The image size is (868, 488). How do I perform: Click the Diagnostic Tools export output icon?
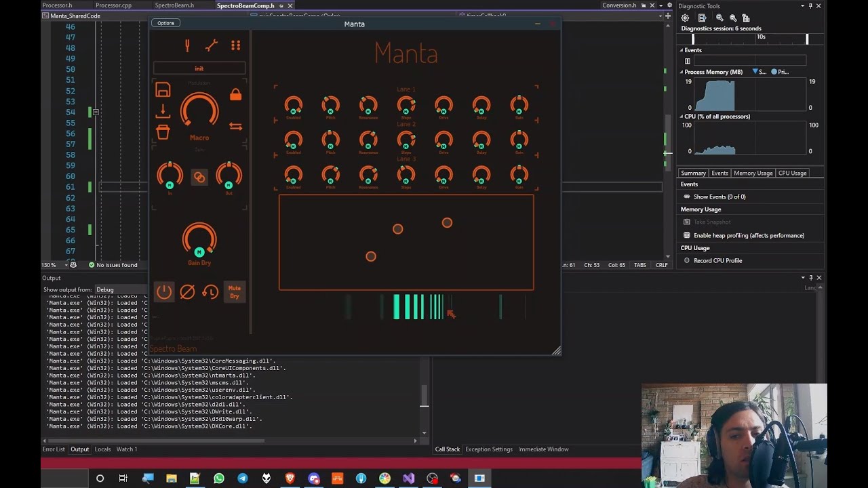pyautogui.click(x=702, y=18)
